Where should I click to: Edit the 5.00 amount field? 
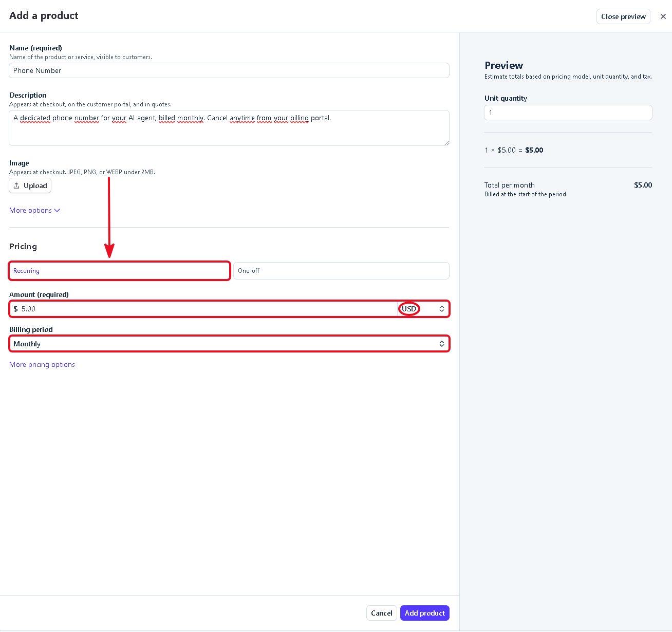203,309
